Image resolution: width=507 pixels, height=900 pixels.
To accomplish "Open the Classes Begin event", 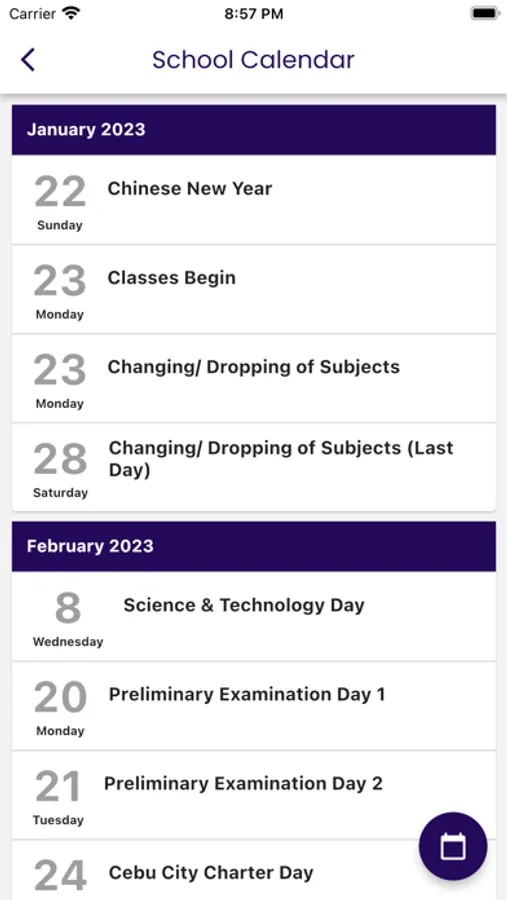I will (254, 289).
